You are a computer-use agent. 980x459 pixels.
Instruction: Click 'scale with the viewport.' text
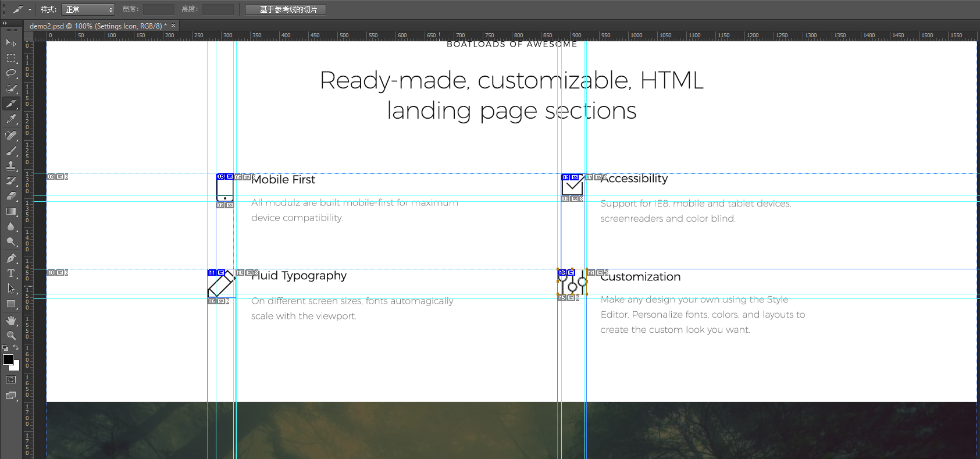(304, 316)
